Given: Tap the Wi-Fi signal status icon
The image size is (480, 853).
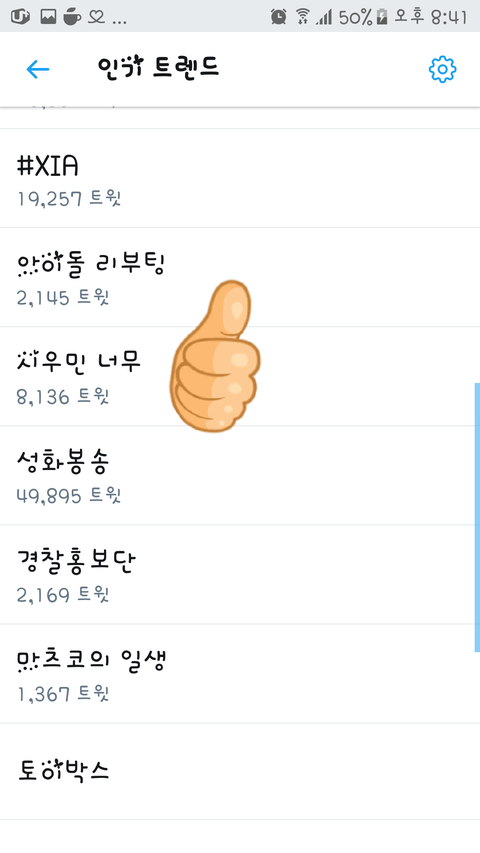Looking at the screenshot, I should coord(303,17).
